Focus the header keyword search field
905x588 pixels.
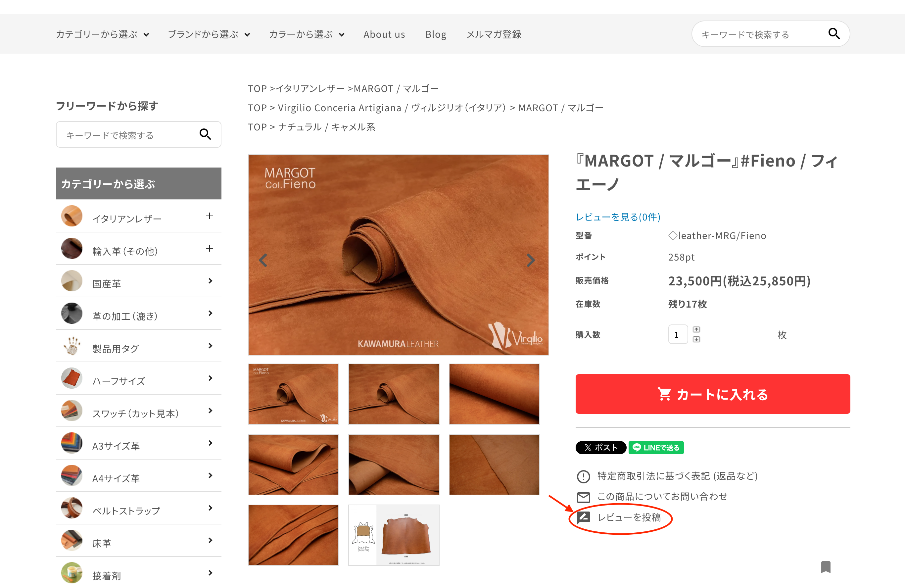point(760,34)
